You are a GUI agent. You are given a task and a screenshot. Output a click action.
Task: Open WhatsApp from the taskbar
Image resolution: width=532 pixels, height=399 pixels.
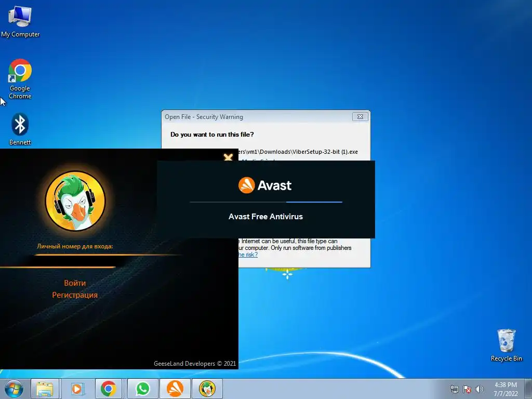143,389
